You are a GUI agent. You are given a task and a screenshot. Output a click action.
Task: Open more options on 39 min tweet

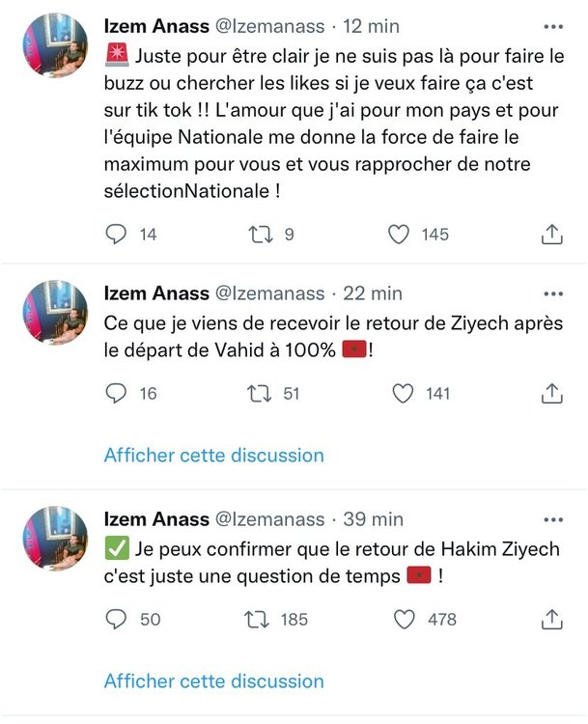[553, 518]
